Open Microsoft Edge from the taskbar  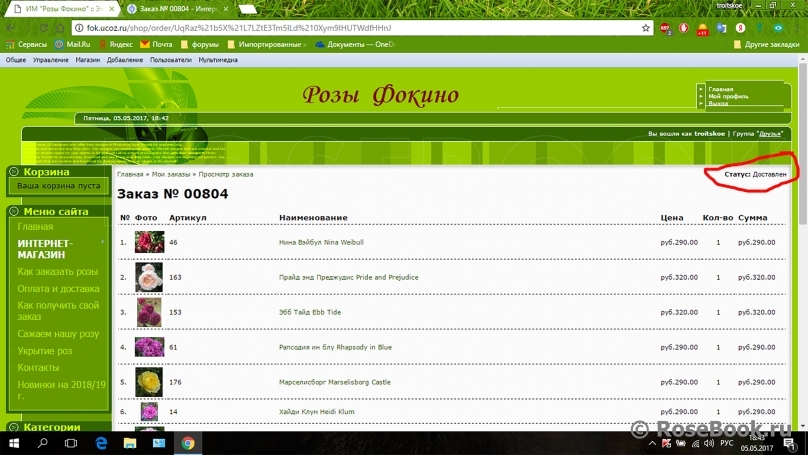click(101, 443)
